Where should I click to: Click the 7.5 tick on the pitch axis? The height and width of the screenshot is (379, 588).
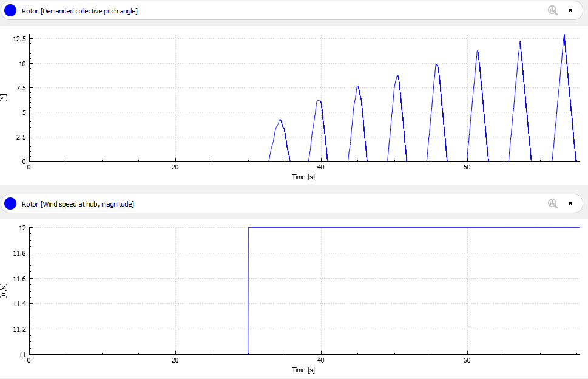point(21,88)
